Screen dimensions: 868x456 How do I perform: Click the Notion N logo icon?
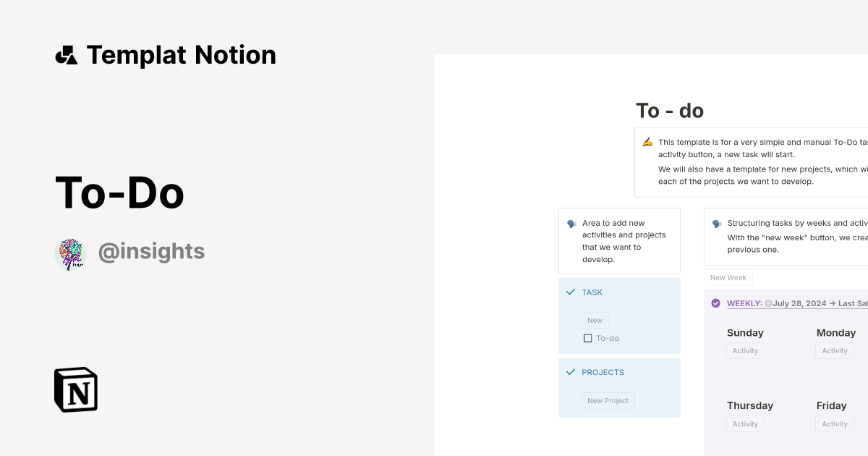point(75,389)
